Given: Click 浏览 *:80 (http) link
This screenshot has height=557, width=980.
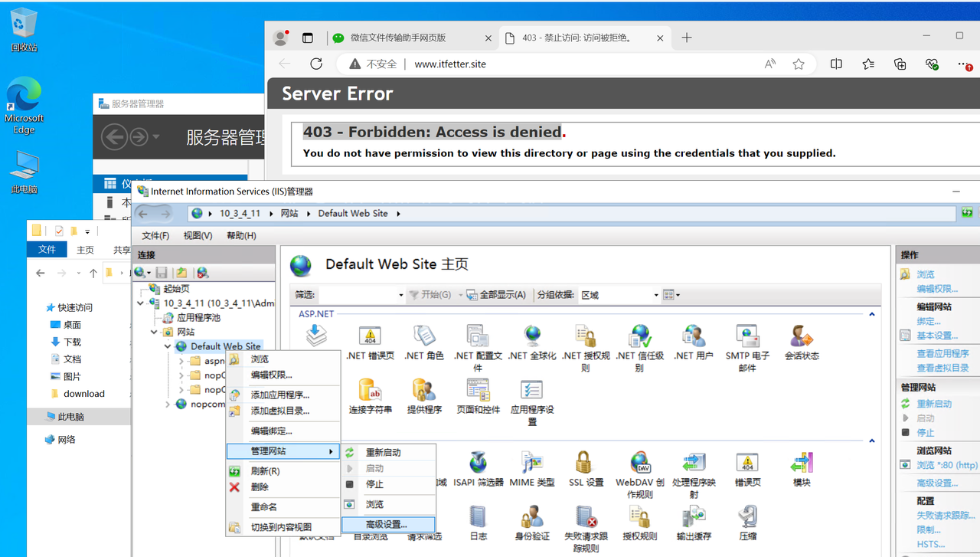Looking at the screenshot, I should [947, 465].
